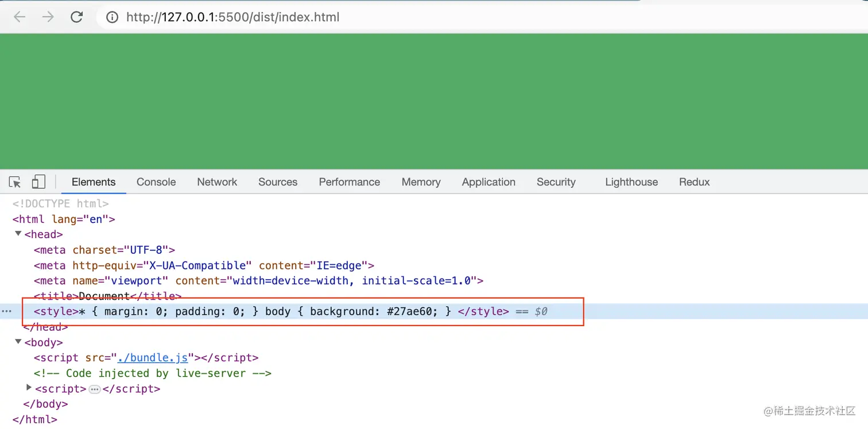Select the meta http-equiv X-UA-Compatible node
Image resolution: width=868 pixels, height=429 pixels.
click(x=204, y=265)
